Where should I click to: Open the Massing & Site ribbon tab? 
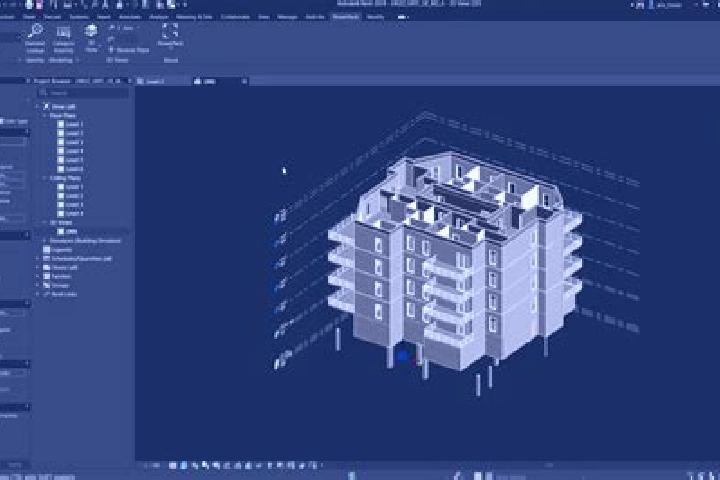coord(195,17)
